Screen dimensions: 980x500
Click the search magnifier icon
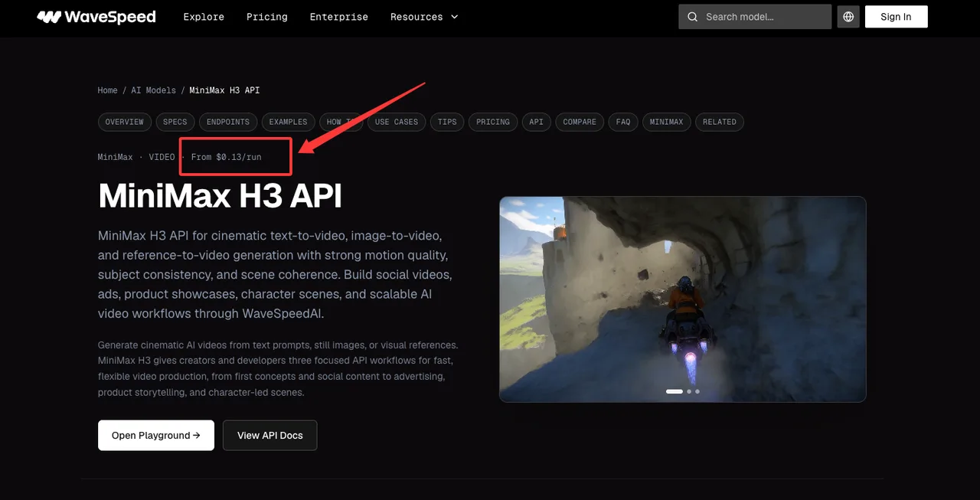coord(692,17)
